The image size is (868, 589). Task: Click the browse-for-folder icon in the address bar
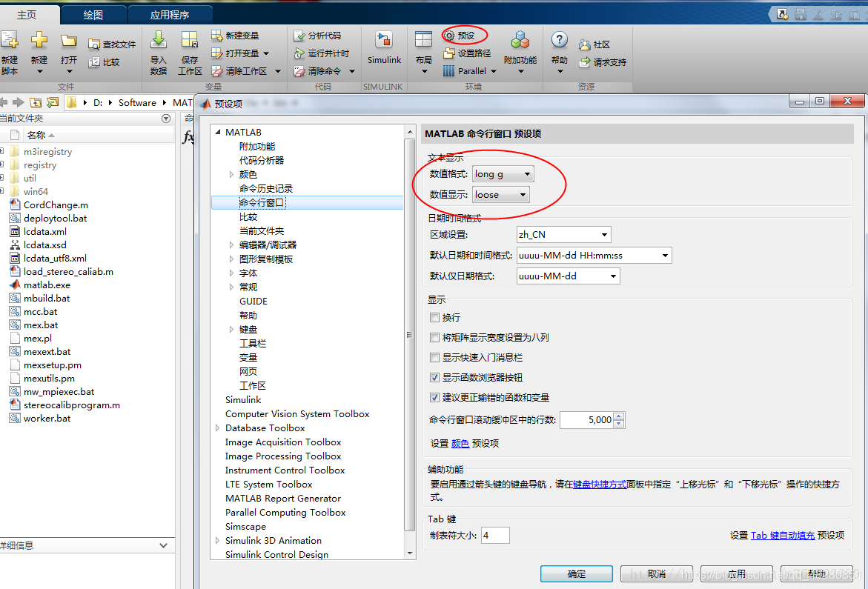pos(53,102)
